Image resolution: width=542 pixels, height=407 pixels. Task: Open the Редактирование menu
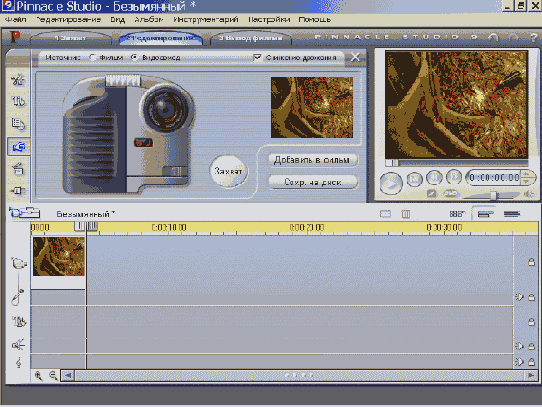pyautogui.click(x=69, y=20)
